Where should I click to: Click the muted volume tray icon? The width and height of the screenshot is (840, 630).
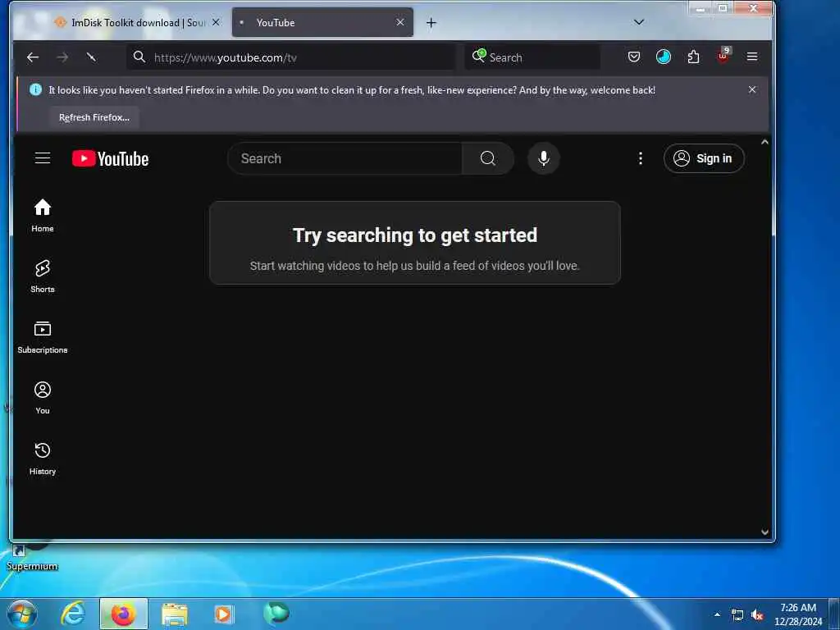(757, 615)
